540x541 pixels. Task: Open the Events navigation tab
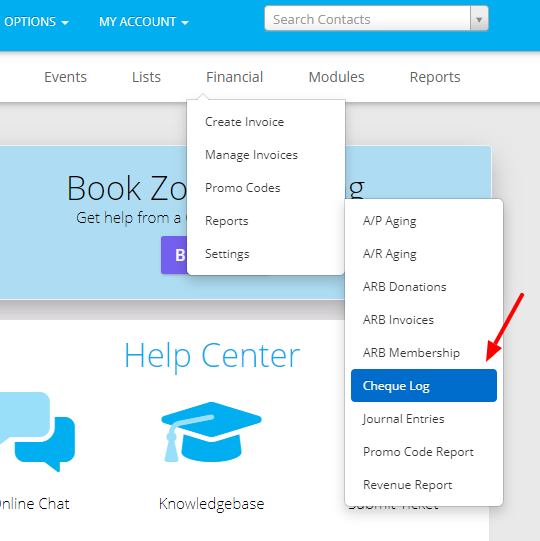tap(65, 77)
